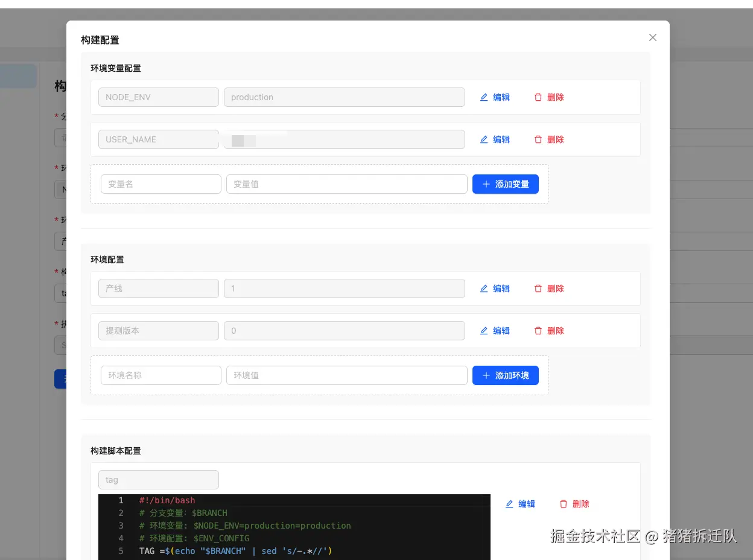Click the disabled tag script name field
753x560 pixels.
(x=159, y=480)
